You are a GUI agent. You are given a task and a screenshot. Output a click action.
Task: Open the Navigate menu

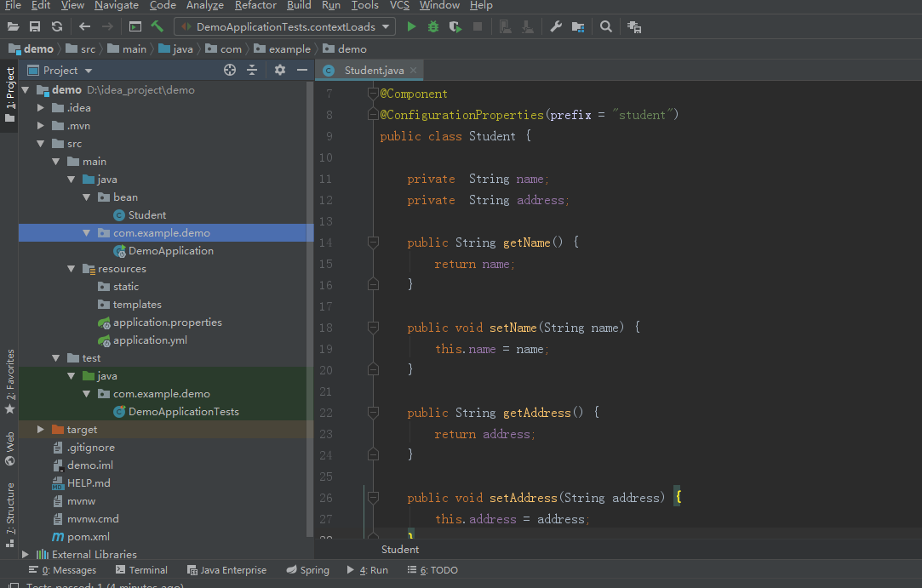(x=117, y=5)
